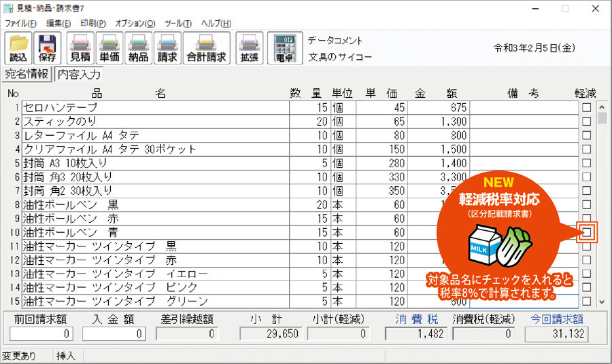
Task: Click the 拡張 printer icon
Action: [x=250, y=48]
